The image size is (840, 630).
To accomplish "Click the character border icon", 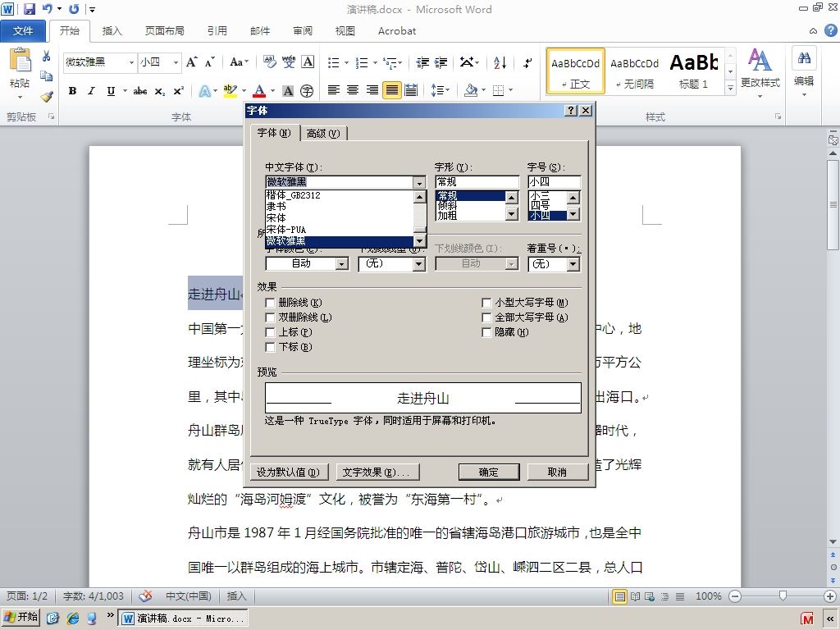I will point(308,62).
